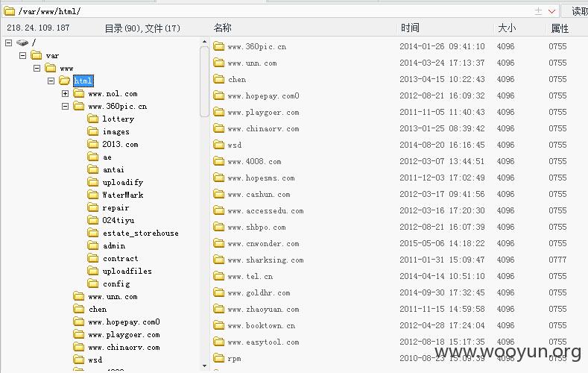Select lottery folder in tree
Screen dimensions: 588x373
[118, 119]
